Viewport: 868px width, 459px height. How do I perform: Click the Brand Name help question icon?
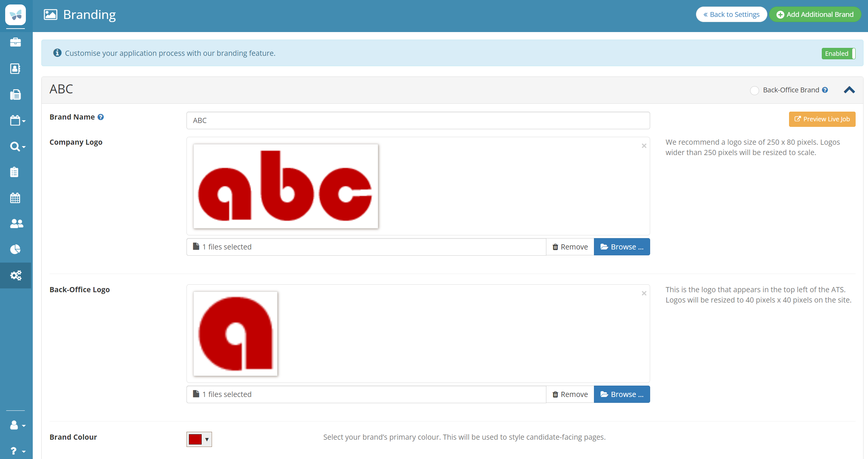[x=101, y=117]
